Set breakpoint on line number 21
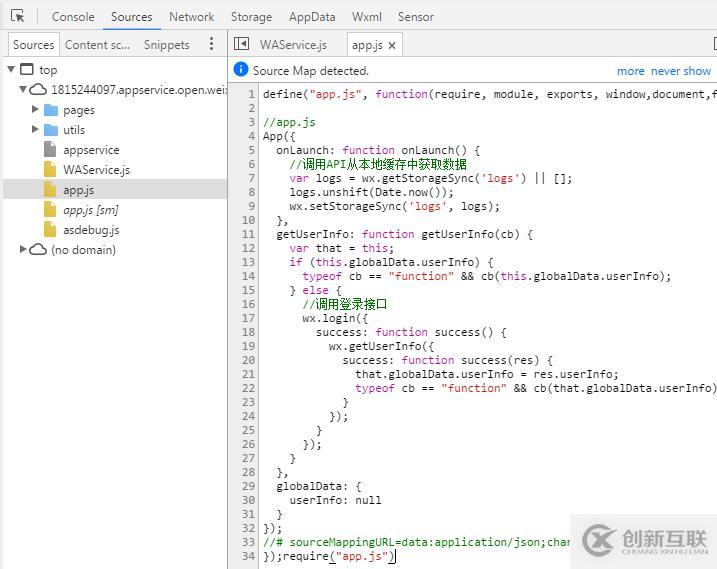 [248, 374]
